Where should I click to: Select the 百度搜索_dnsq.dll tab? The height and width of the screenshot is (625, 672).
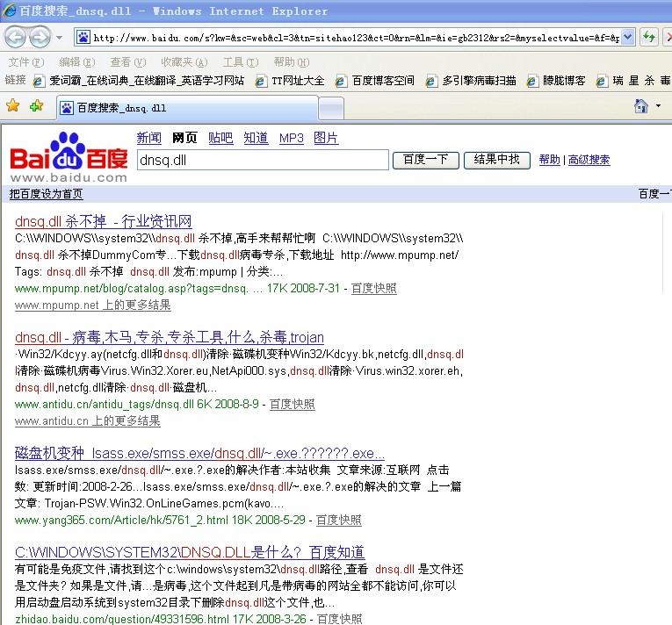pos(188,108)
